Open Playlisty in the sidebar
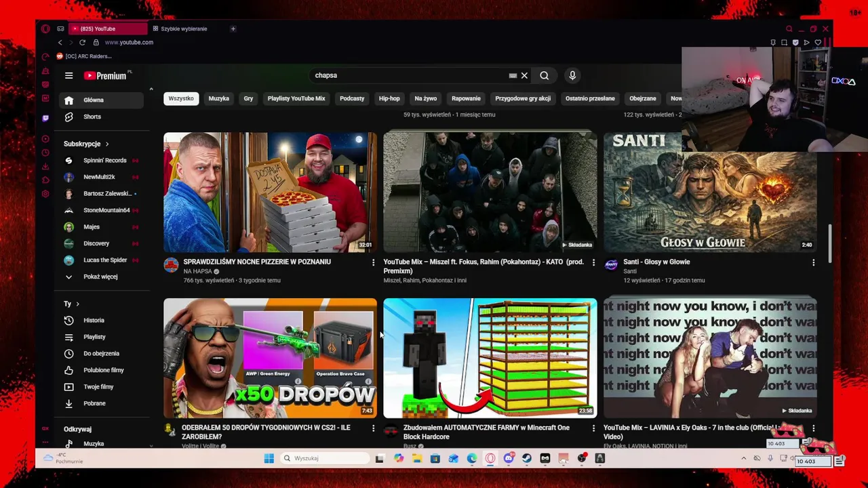The width and height of the screenshot is (868, 488). pos(100,337)
